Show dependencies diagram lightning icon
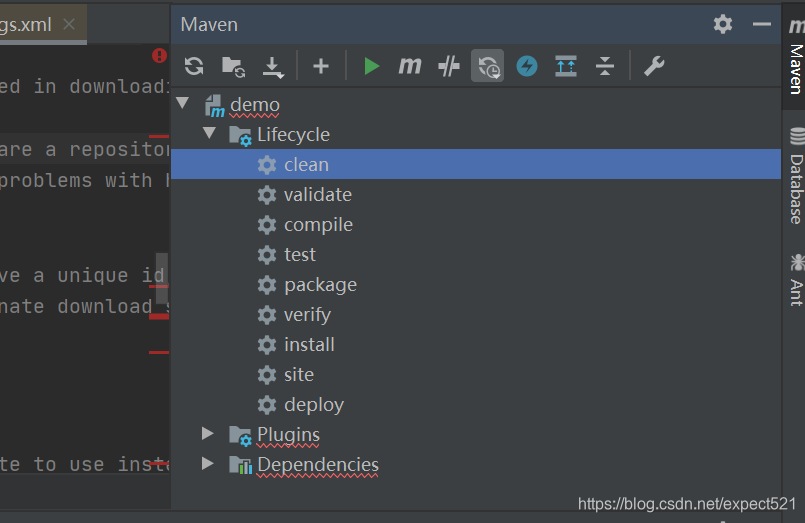Image resolution: width=805 pixels, height=523 pixels. 527,66
